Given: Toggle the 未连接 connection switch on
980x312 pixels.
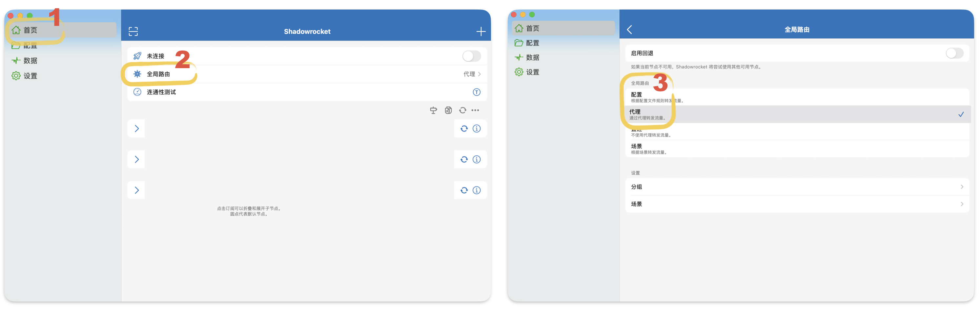Looking at the screenshot, I should click(471, 56).
